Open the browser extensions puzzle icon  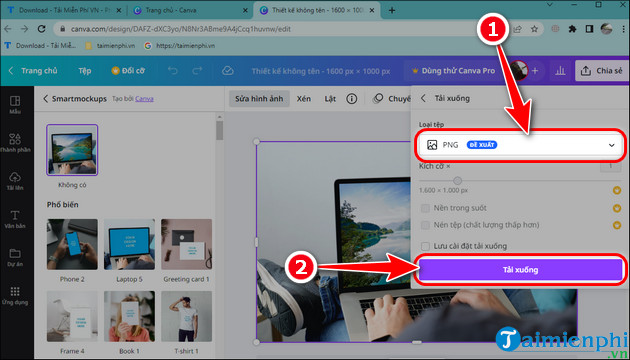click(x=572, y=29)
